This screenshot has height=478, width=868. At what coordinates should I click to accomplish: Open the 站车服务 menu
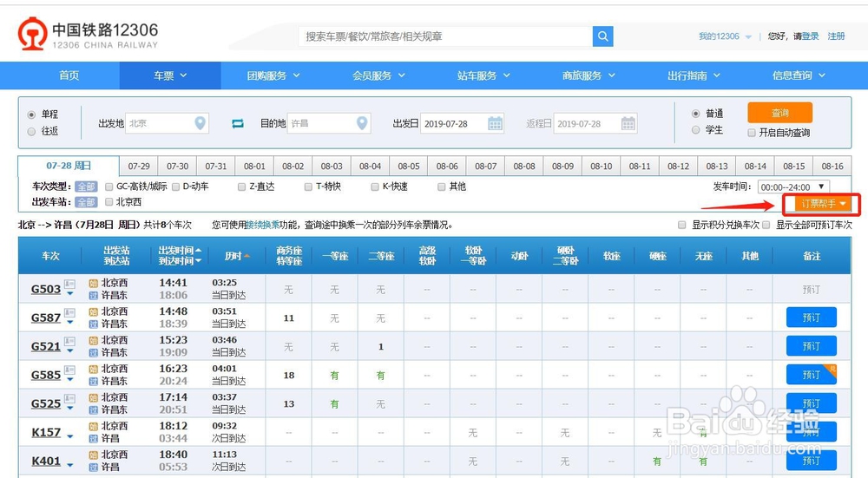483,75
